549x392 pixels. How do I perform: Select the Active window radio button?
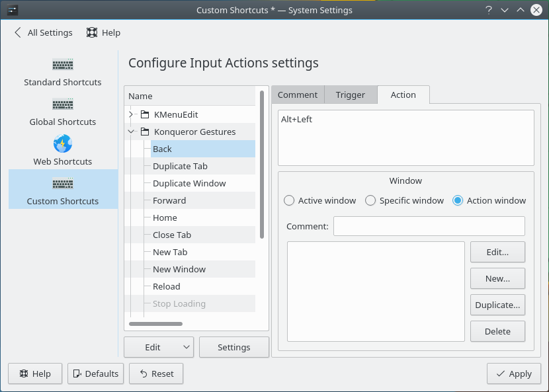pos(289,200)
